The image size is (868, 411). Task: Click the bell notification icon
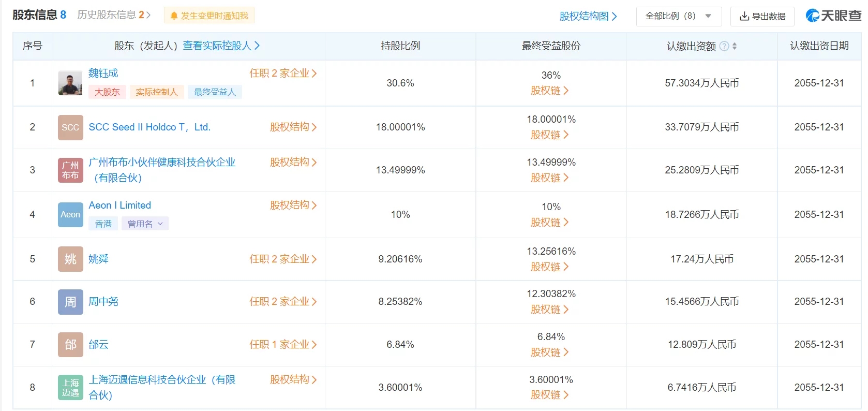coord(174,16)
